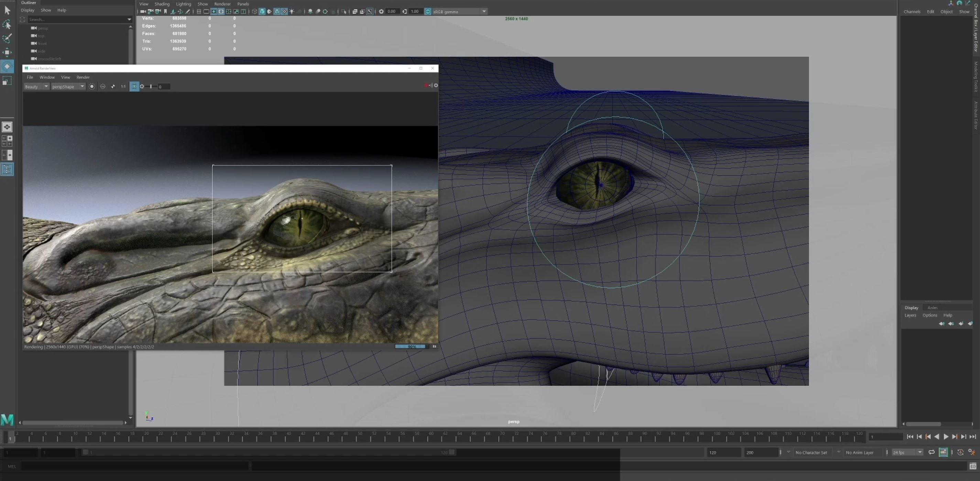Viewport: 980px width, 481px height.
Task: Toggle wireframe display mode
Action: pyautogui.click(x=254, y=11)
